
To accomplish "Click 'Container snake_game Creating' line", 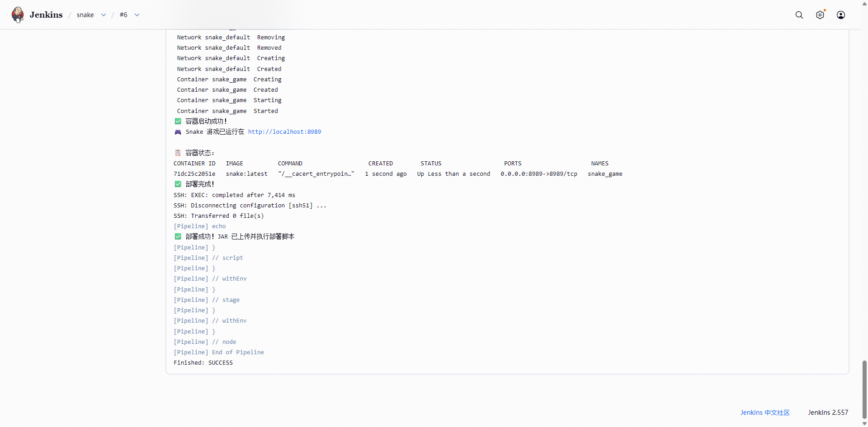I will point(229,80).
